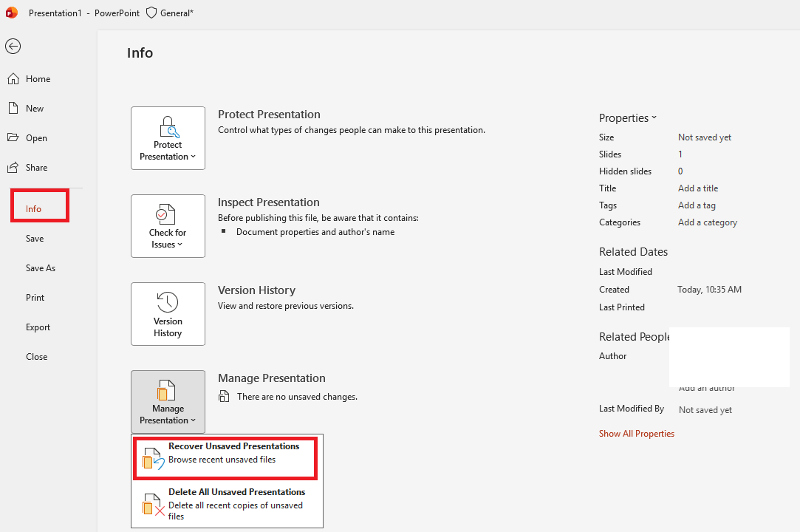800x532 pixels.
Task: Click the icon beside 'There are no unsaved changes'
Action: (x=224, y=396)
